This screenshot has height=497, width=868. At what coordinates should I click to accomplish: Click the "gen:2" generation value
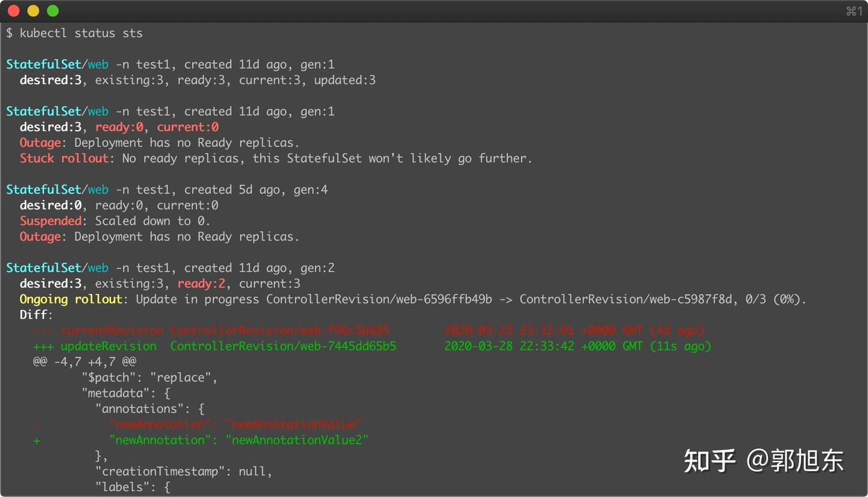tap(317, 268)
